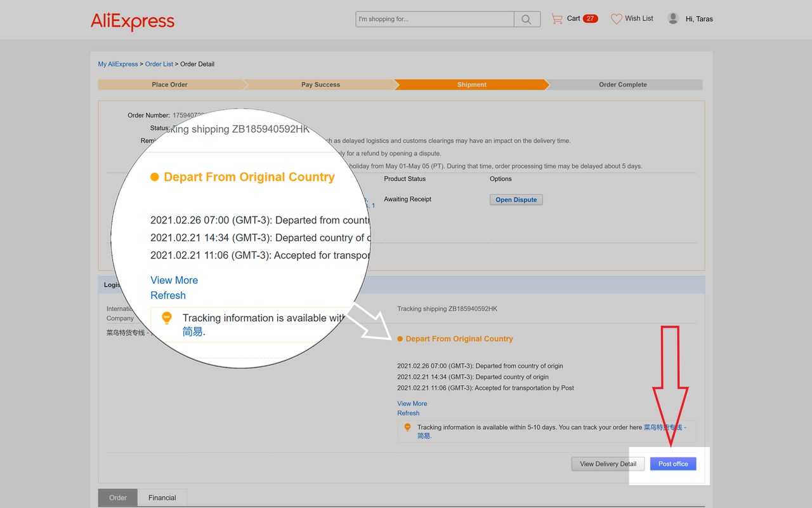Click the Refresh tracking link
The height and width of the screenshot is (508, 812).
409,413
